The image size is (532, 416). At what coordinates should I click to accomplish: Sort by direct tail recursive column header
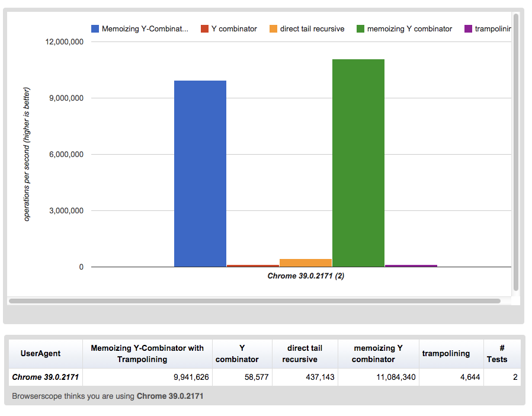(305, 354)
